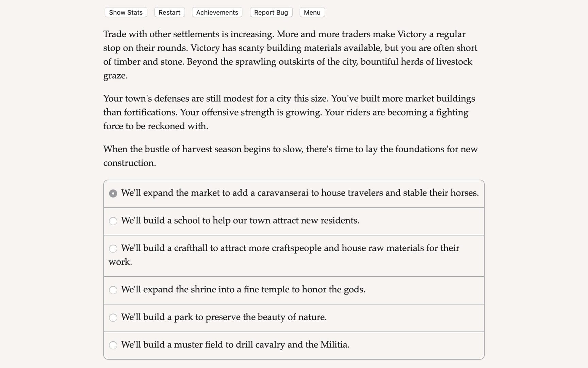Click the paragraph about town's defenses
The image size is (588, 368).
pos(289,112)
